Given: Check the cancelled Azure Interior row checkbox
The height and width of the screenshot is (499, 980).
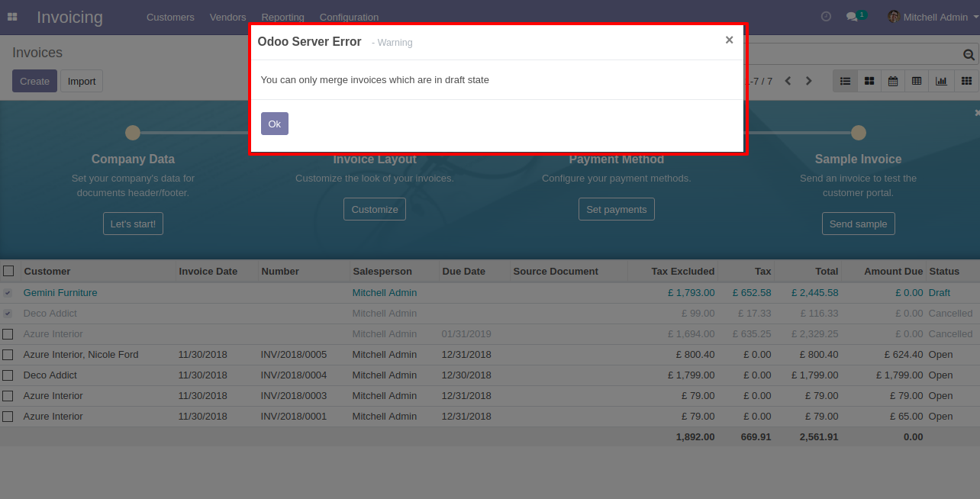Looking at the screenshot, I should pyautogui.click(x=8, y=334).
